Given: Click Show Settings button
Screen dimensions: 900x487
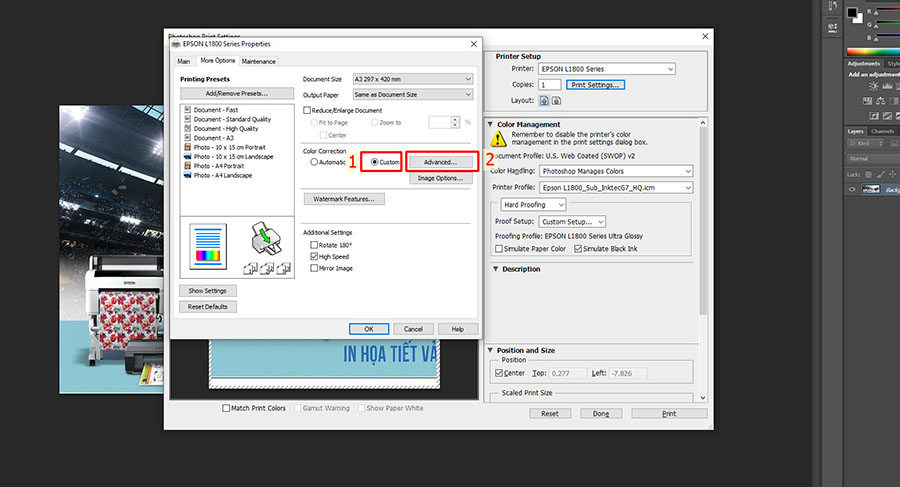Looking at the screenshot, I should click(208, 291).
